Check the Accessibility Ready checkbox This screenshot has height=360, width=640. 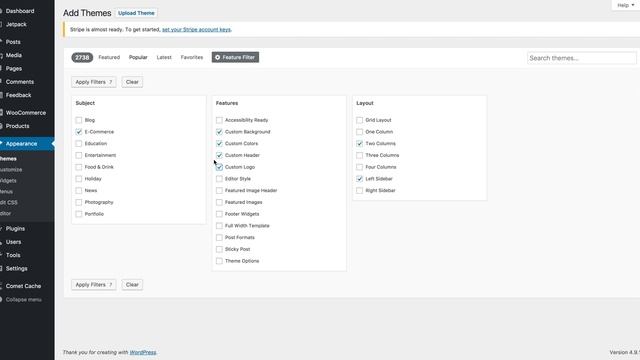[219, 120]
